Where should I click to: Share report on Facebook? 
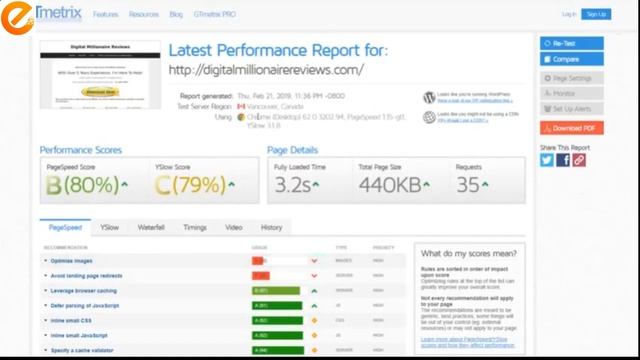click(x=563, y=160)
